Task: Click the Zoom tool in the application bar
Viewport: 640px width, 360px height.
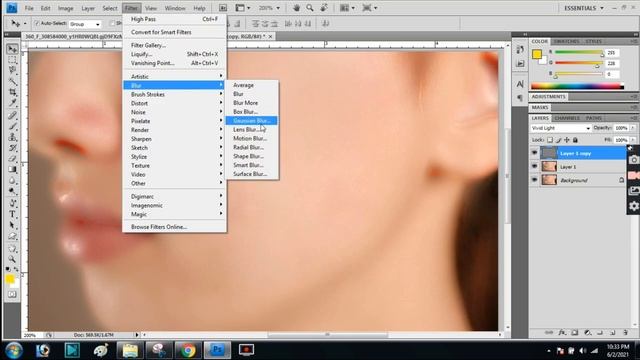Action: (310, 8)
